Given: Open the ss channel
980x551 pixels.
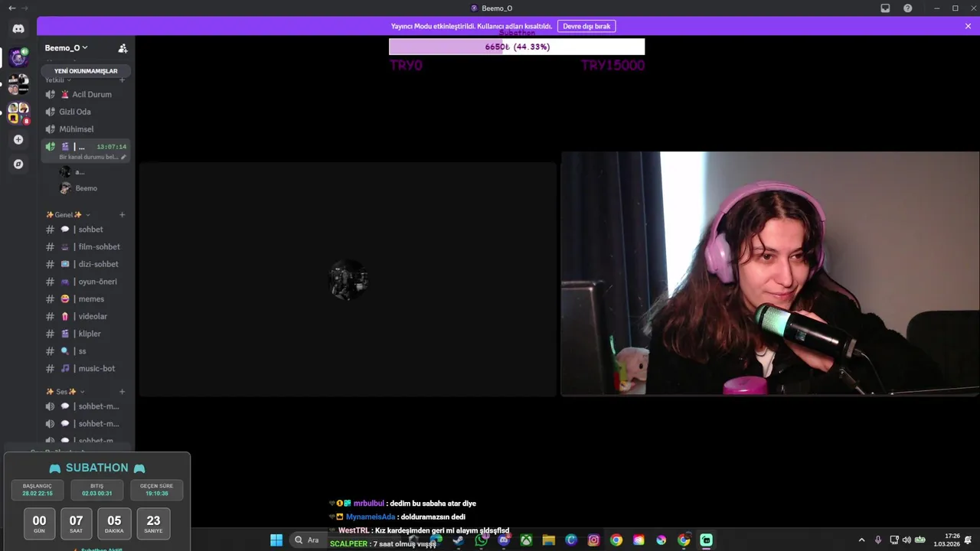Looking at the screenshot, I should [x=86, y=351].
